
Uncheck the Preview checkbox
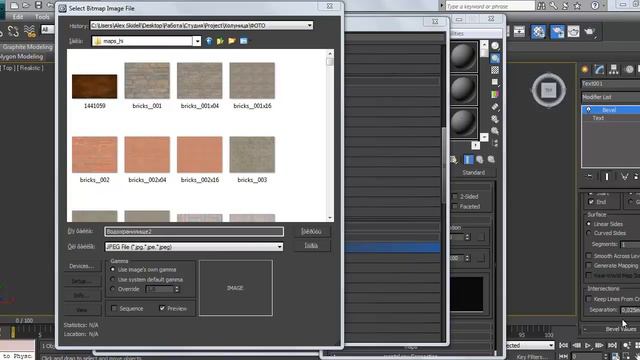click(x=162, y=308)
